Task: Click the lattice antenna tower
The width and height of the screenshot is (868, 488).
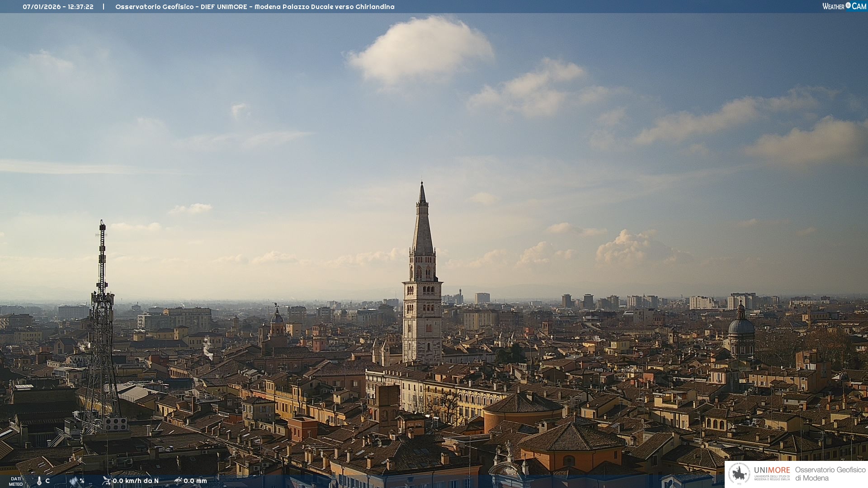Action: (102, 325)
